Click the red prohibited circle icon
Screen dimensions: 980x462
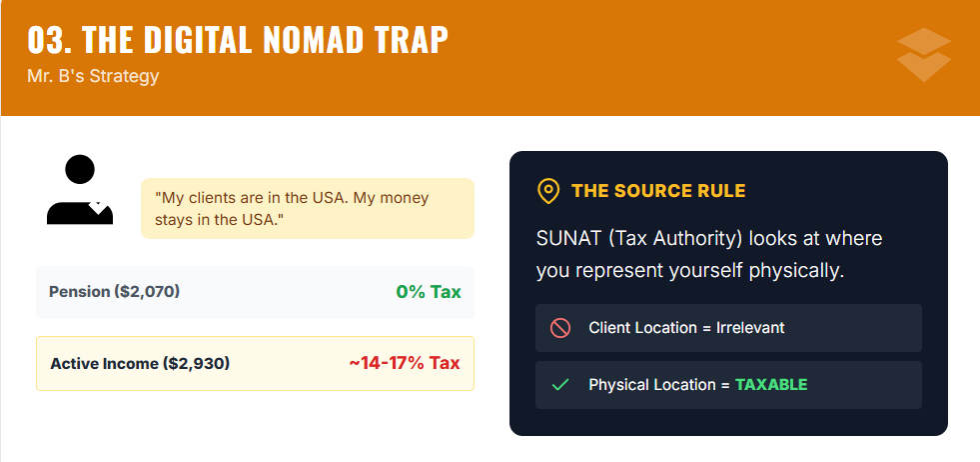[560, 328]
